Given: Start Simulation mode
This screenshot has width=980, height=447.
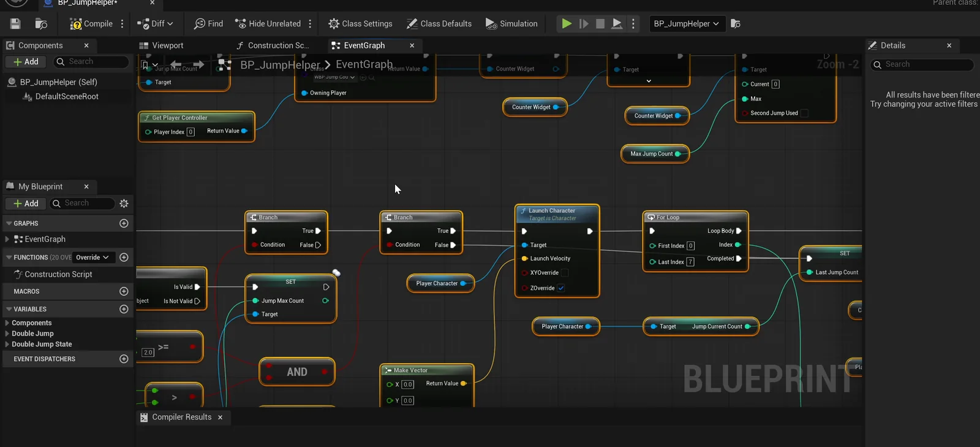Looking at the screenshot, I should coord(511,24).
